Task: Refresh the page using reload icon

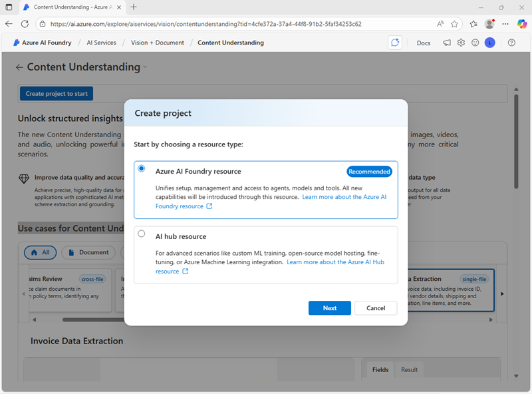Action: [25, 23]
